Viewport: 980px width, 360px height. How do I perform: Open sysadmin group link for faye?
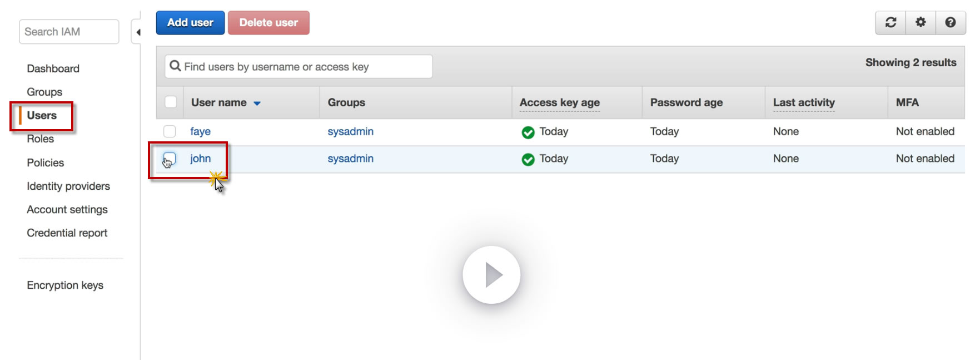click(350, 131)
